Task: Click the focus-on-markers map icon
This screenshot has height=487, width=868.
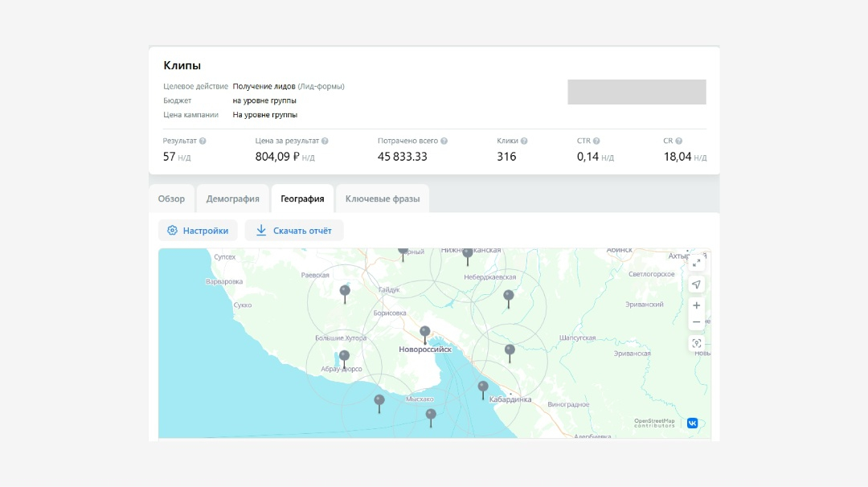Action: point(696,343)
